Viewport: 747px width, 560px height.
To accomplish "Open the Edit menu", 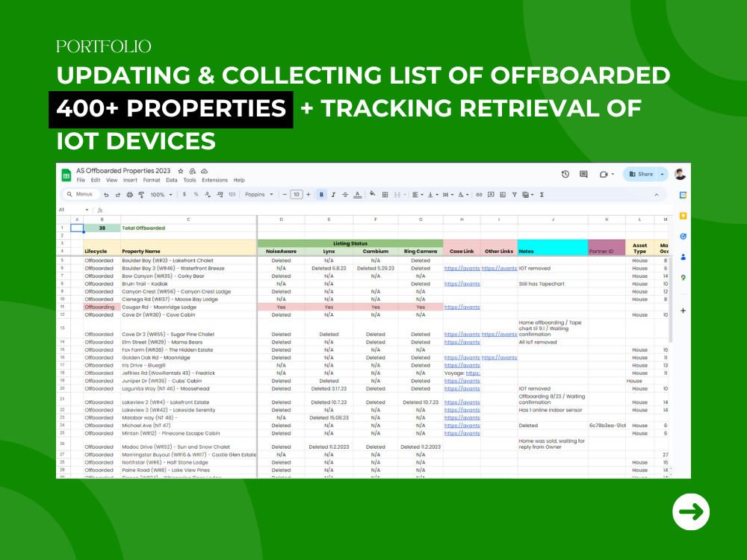I will pos(96,181).
